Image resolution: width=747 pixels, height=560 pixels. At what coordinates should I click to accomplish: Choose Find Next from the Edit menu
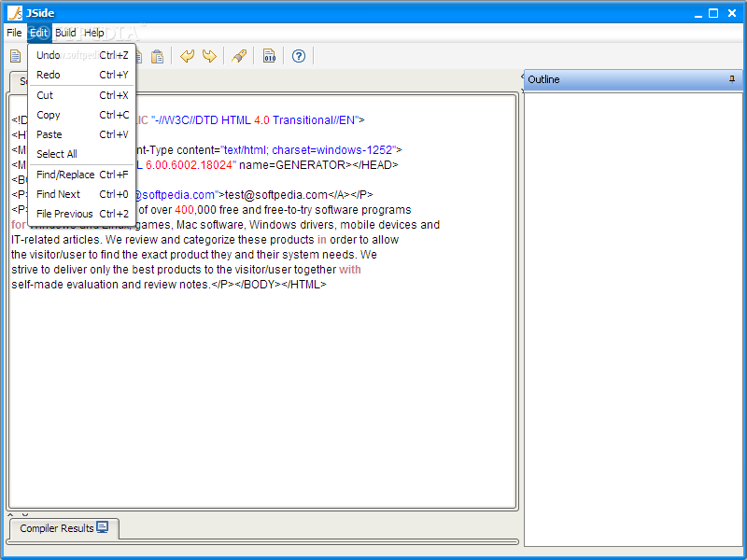82,194
